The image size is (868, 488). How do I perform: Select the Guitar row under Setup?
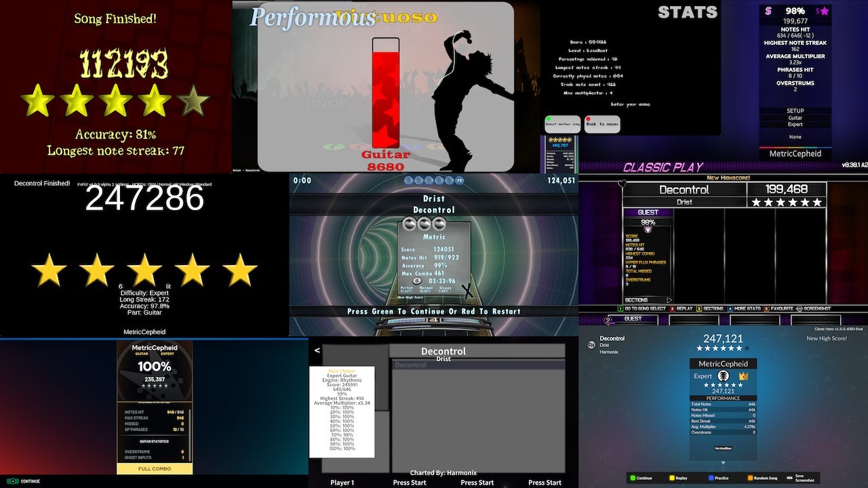coord(795,118)
